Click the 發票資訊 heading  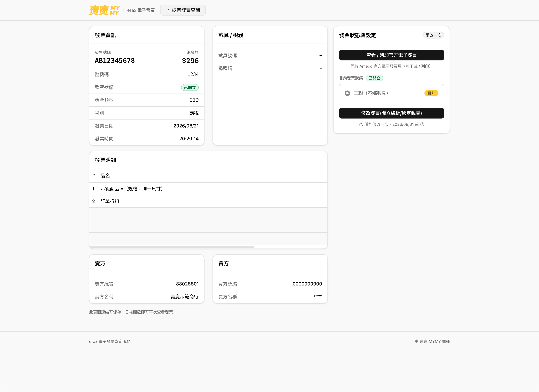point(105,35)
